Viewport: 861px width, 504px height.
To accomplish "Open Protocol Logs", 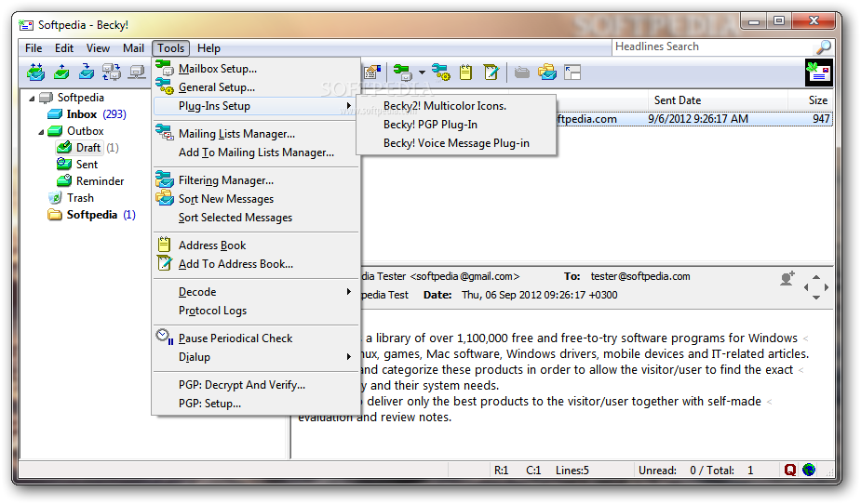I will click(x=256, y=311).
